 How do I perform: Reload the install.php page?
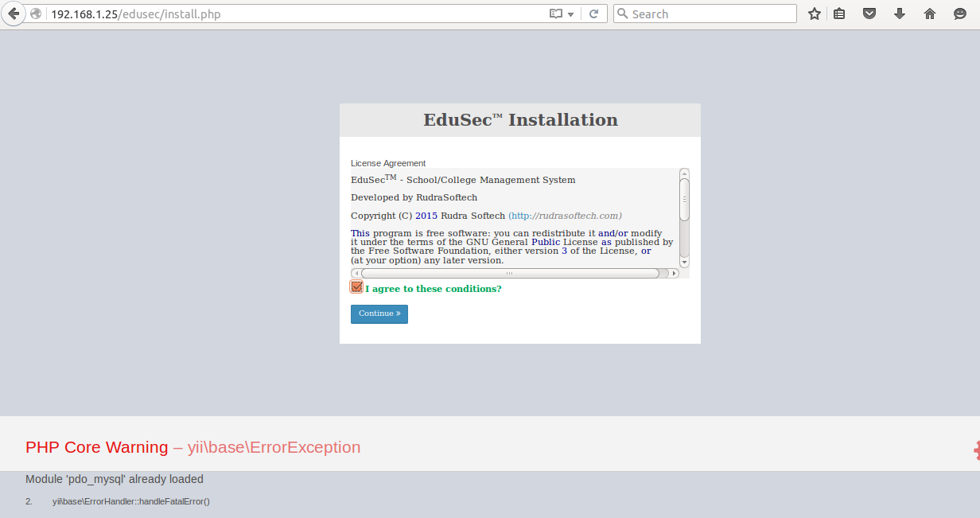tap(595, 14)
